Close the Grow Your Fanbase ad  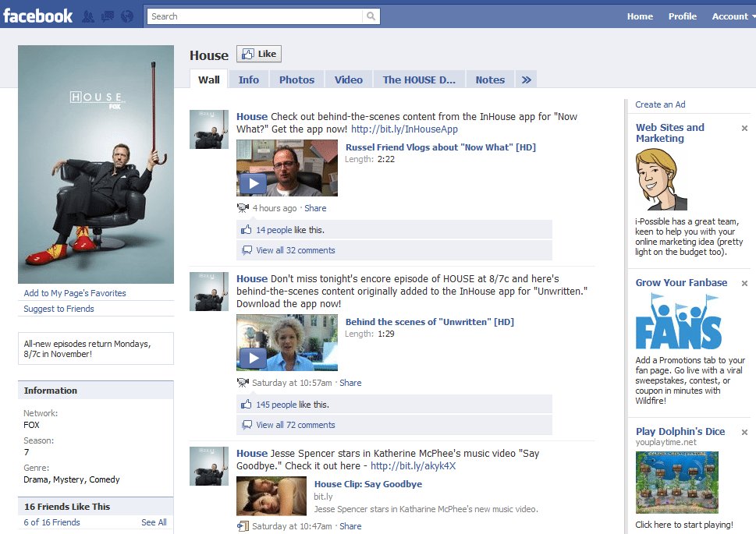pyautogui.click(x=744, y=284)
